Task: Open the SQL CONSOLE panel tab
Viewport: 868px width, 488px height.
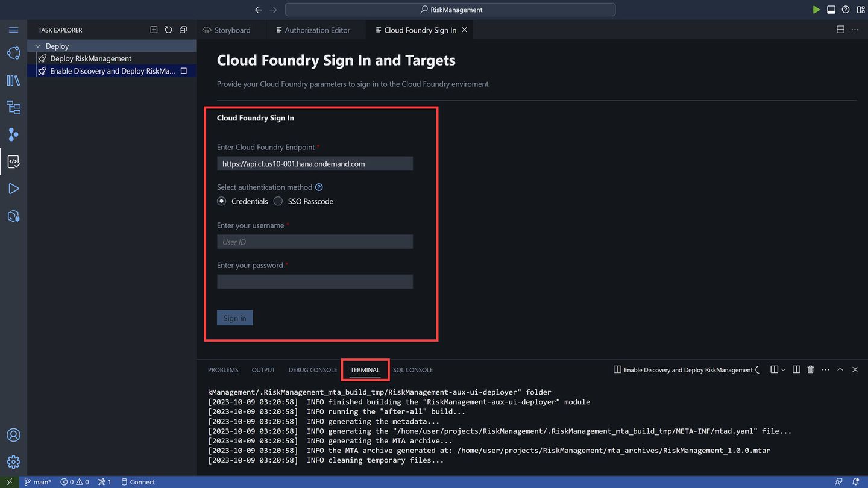Action: [413, 370]
